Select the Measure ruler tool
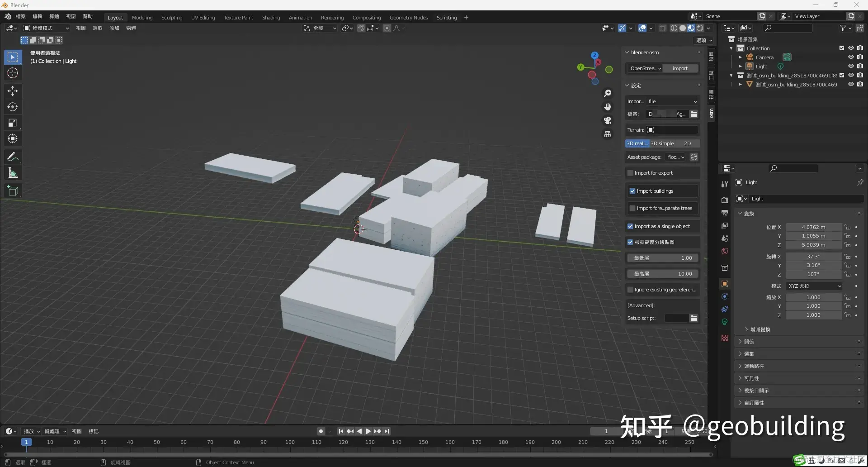The height and width of the screenshot is (467, 868). [13, 173]
